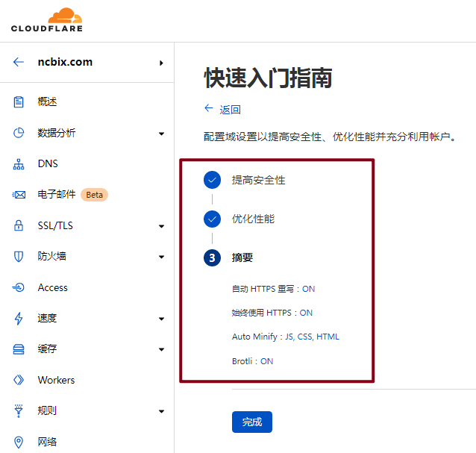Click the 概述 clipboard icon
The height and width of the screenshot is (453, 476).
pyautogui.click(x=19, y=101)
